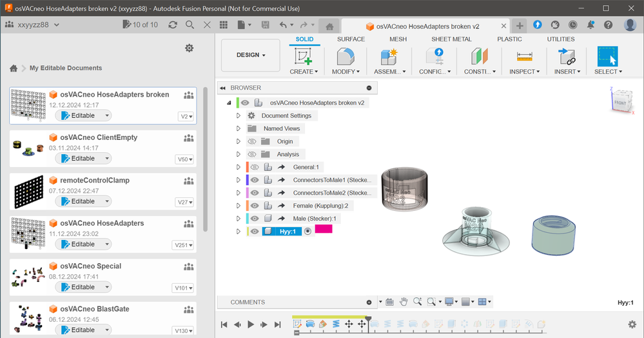The image size is (644, 338).
Task: Click the Insert derive icon
Action: pyautogui.click(x=567, y=56)
